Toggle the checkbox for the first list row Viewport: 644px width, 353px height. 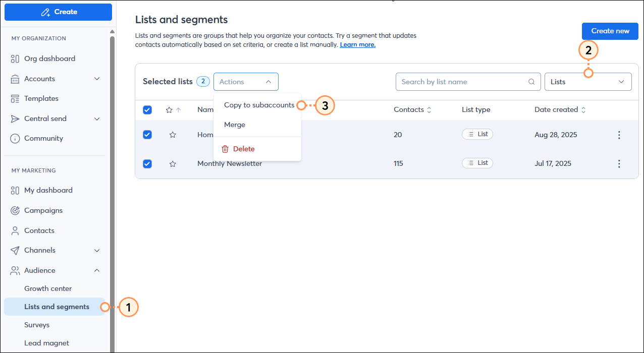[x=147, y=135]
